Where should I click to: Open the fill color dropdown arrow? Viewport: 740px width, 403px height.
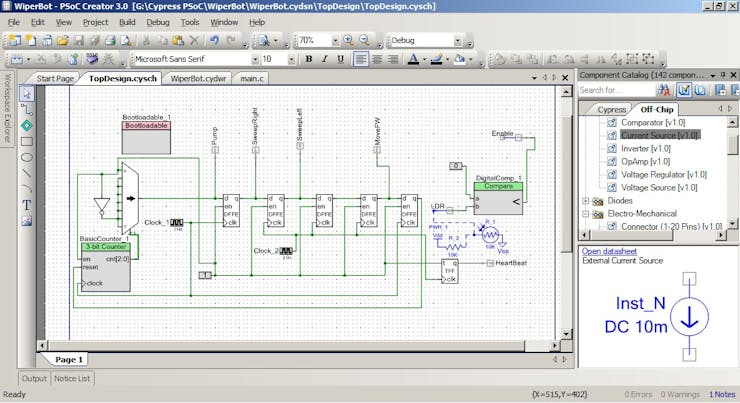[471, 59]
